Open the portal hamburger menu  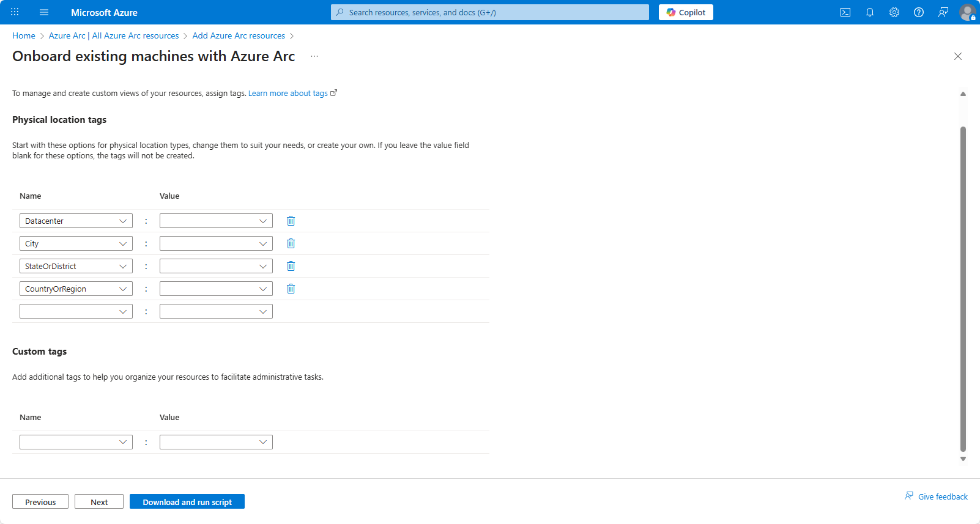pos(44,12)
